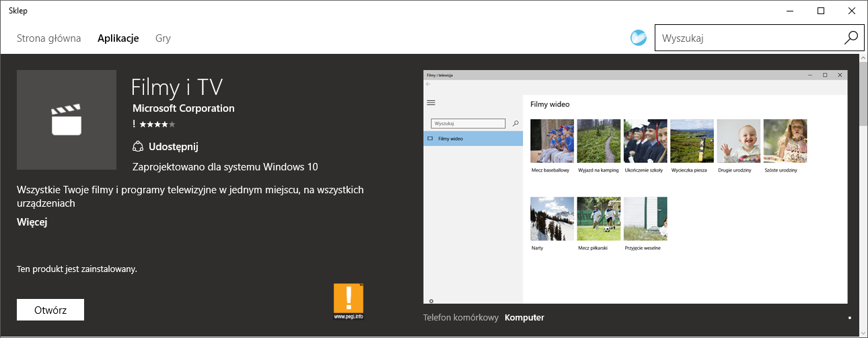The width and height of the screenshot is (868, 338).
Task: Click the 'Wszystkie Twoje filmy i programy telewizyjne' description
Action: (x=190, y=196)
